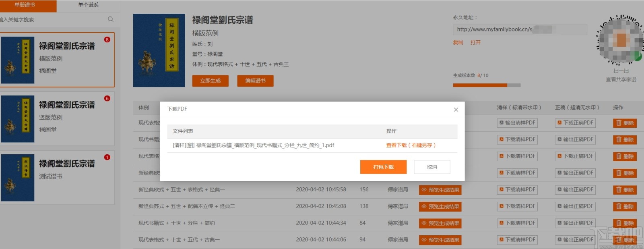Download 清样PDF for the 十世 + 分栏 + 简约 row
This screenshot has height=249, width=644.
point(517,223)
